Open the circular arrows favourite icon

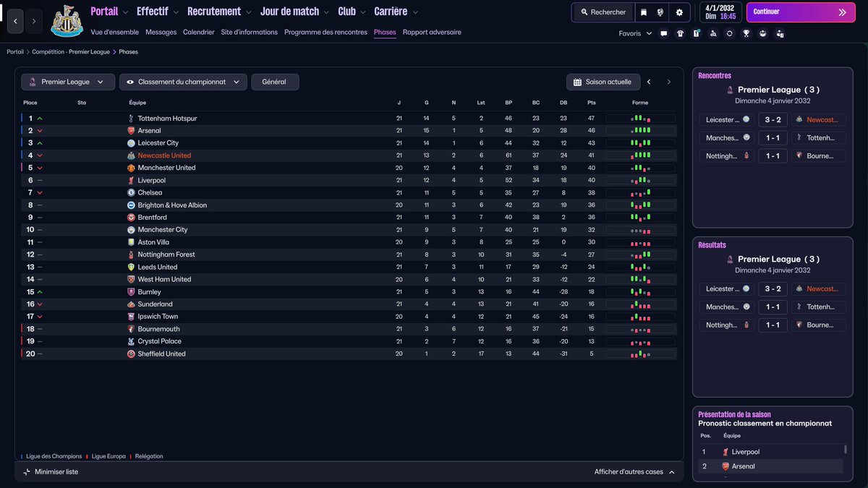[730, 33]
